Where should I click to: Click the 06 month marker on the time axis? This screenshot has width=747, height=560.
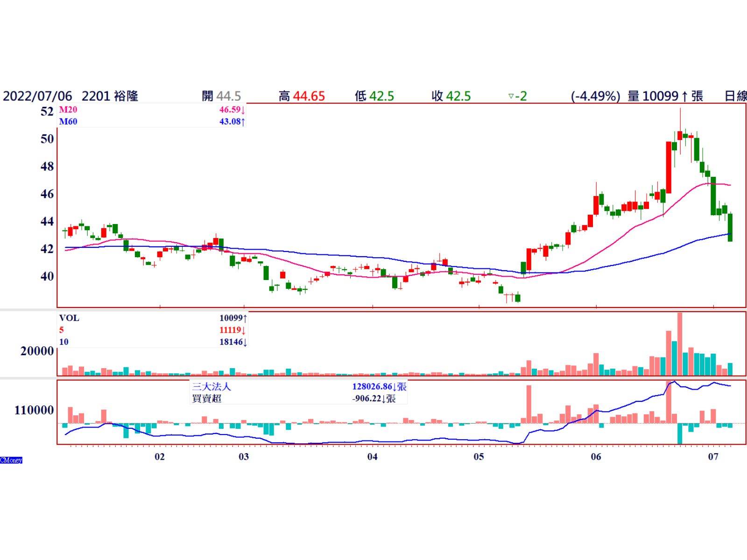coord(596,456)
